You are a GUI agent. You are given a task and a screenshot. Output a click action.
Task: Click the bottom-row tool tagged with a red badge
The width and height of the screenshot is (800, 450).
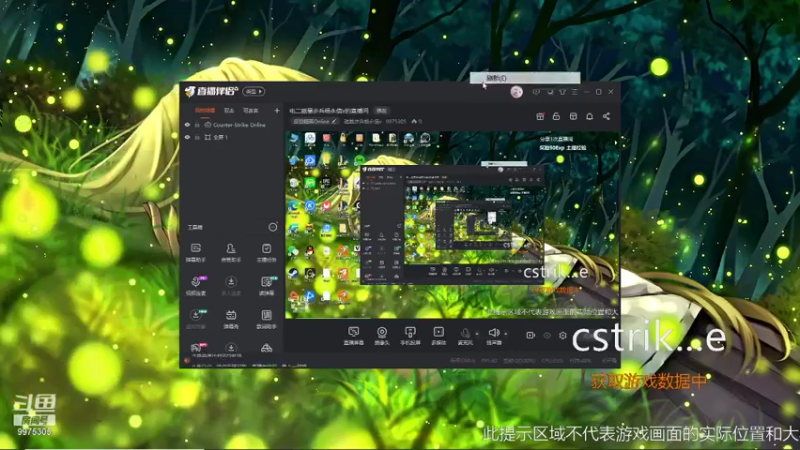[x=196, y=348]
